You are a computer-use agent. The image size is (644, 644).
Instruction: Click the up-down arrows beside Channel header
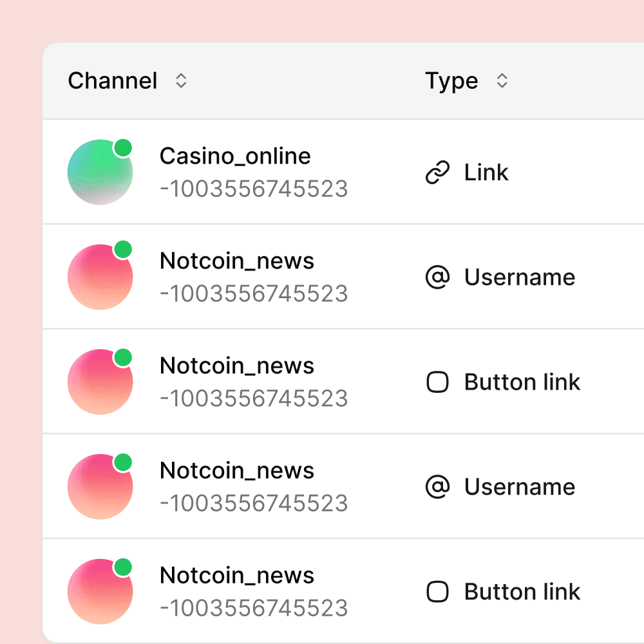181,81
